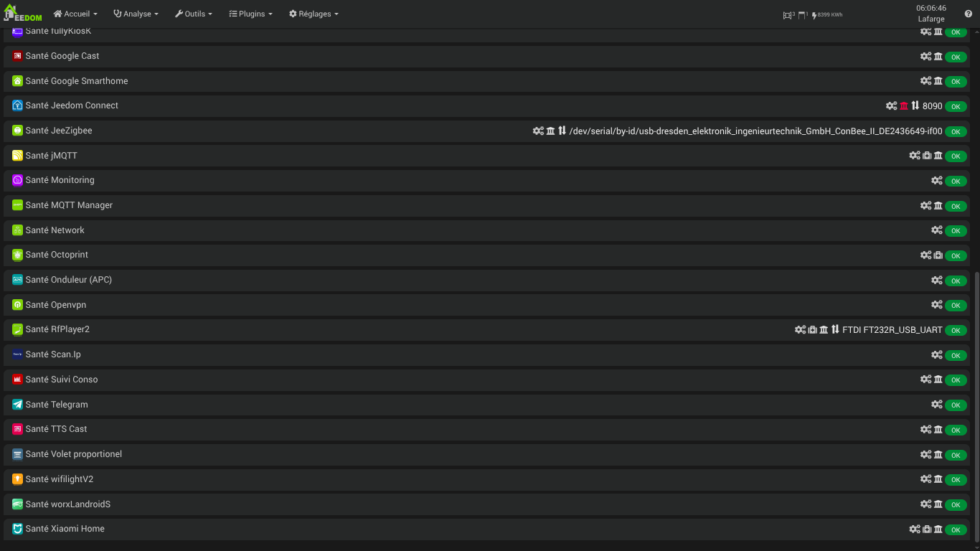980x551 pixels.
Task: Click the FTDI FT232R_USB_UART text
Action: pos(892,330)
